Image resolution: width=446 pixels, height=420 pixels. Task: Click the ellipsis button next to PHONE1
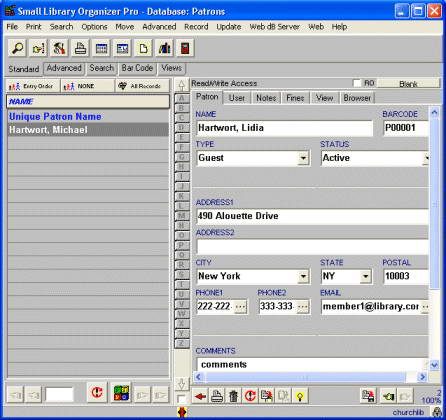pyautogui.click(x=240, y=306)
